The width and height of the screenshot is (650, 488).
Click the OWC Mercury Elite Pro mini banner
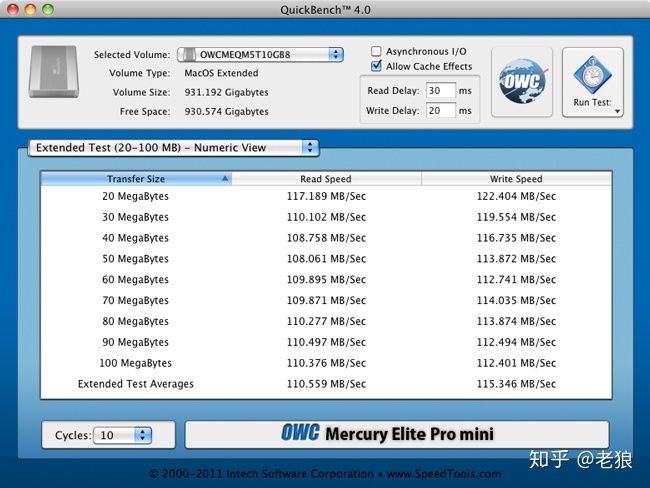point(397,434)
